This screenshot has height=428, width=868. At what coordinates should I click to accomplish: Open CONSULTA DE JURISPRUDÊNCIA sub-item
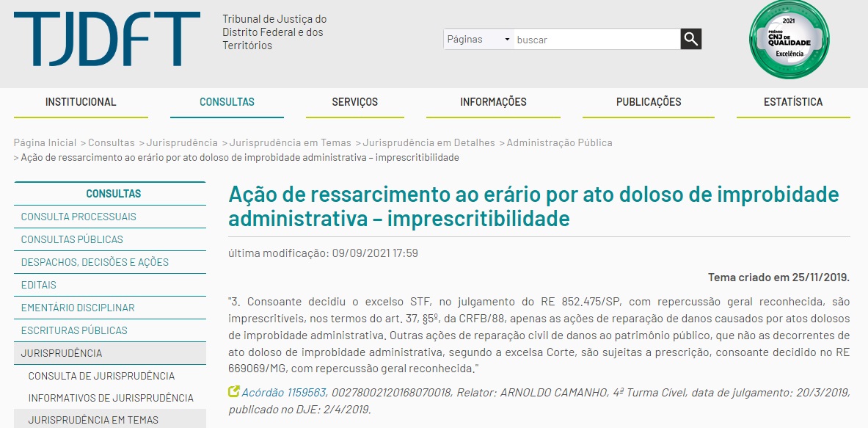tap(109, 376)
